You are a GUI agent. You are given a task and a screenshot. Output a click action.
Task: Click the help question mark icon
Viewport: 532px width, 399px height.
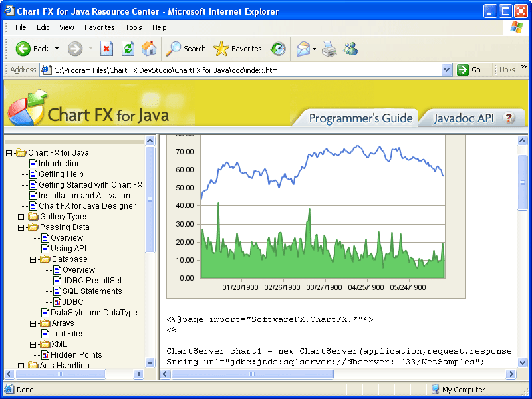pyautogui.click(x=509, y=118)
